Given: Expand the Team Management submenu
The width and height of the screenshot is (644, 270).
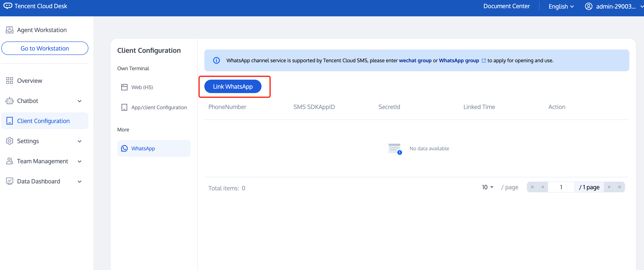Looking at the screenshot, I should pyautogui.click(x=80, y=161).
